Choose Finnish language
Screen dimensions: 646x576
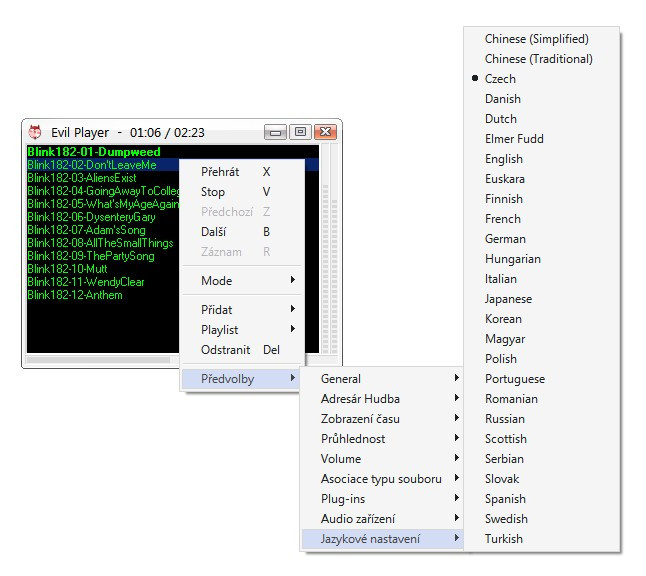pyautogui.click(x=542, y=199)
